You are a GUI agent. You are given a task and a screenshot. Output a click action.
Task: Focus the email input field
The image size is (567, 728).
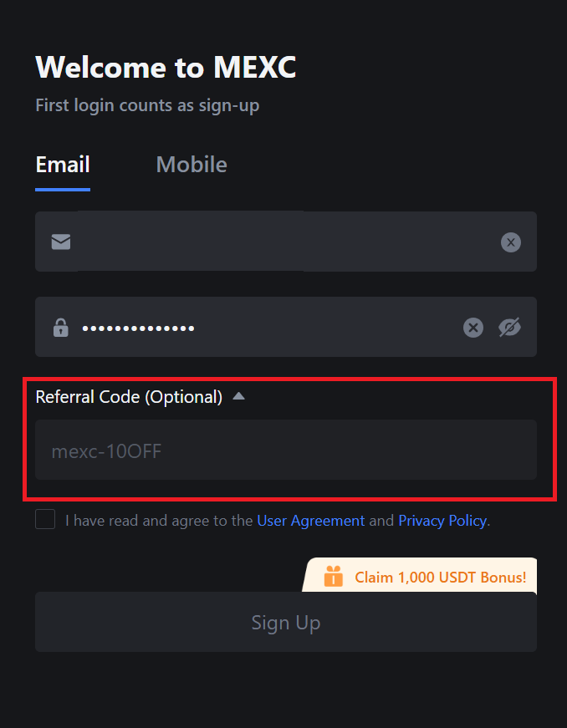point(251,242)
